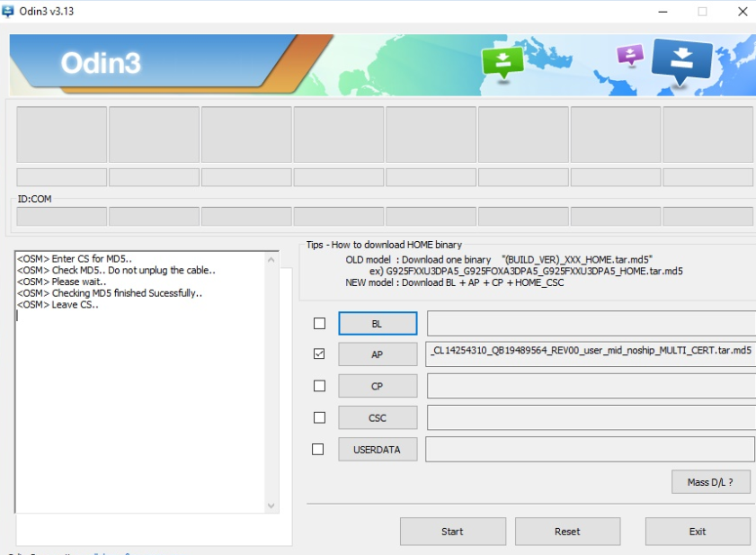
Task: Open the Mass D/L ? option
Action: 711,482
